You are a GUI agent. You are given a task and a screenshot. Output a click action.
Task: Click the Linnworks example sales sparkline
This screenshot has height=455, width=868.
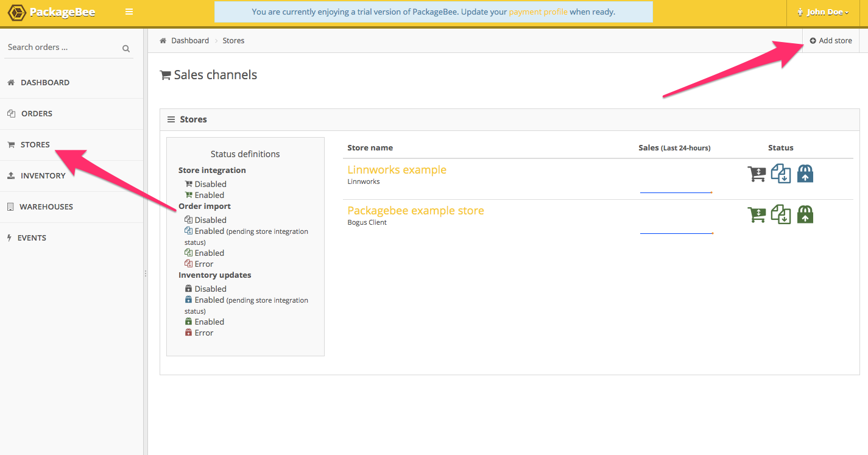click(676, 192)
